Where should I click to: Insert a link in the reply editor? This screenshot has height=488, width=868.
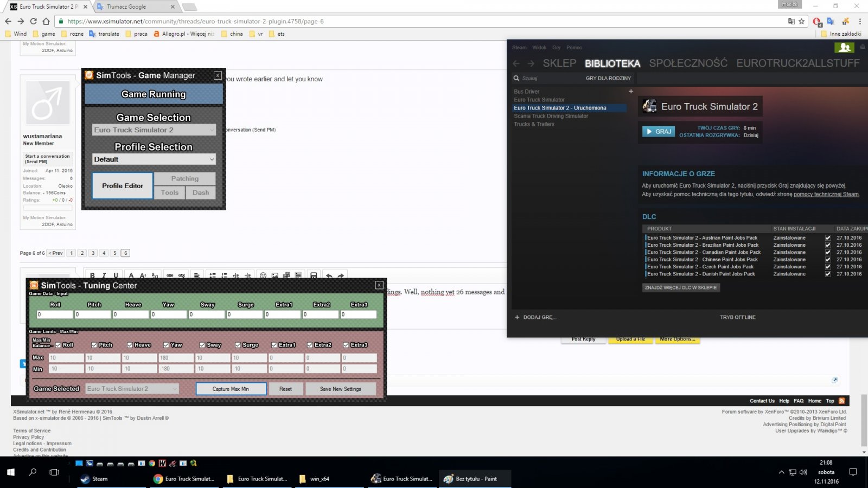170,275
